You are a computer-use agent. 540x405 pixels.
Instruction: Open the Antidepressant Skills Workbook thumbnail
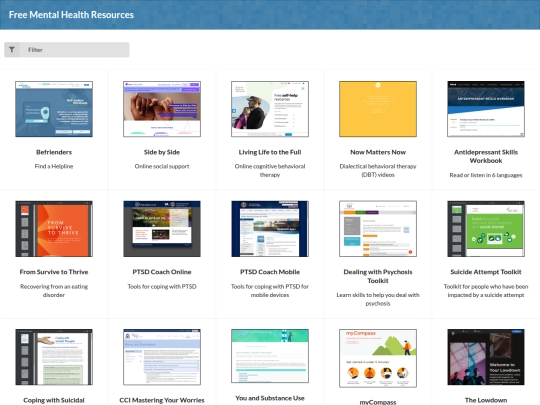point(486,109)
